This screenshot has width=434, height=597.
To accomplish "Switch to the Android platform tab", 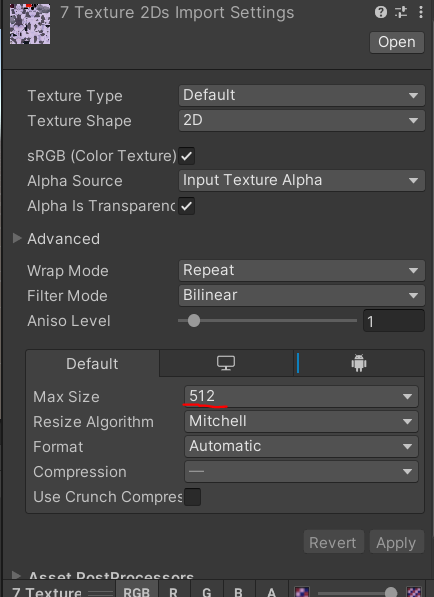I will coord(359,363).
